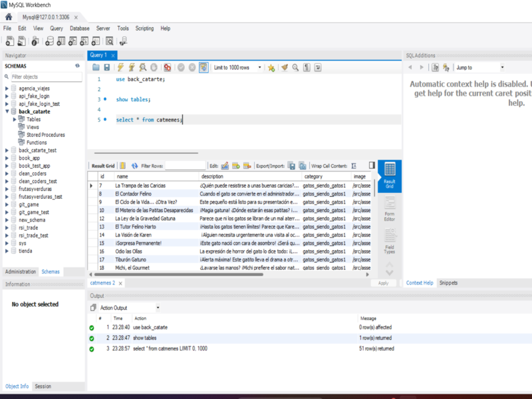The image size is (532, 399).
Task: Click the Explain query magnifier icon
Action: pyautogui.click(x=143, y=68)
